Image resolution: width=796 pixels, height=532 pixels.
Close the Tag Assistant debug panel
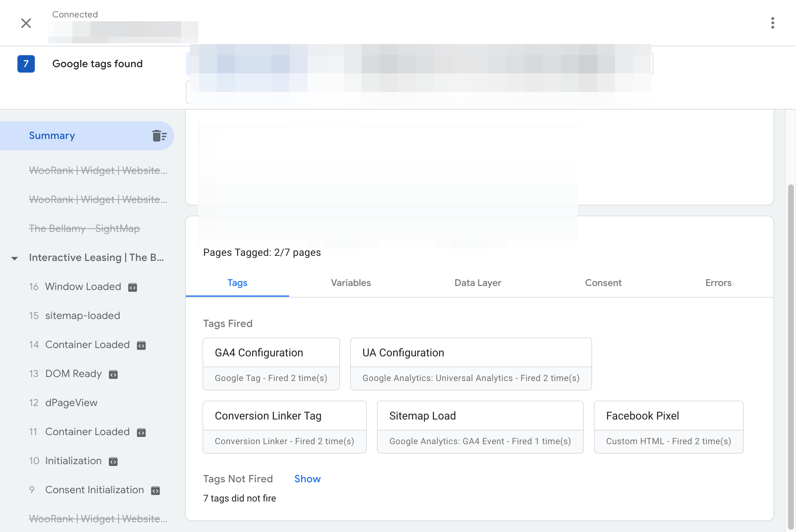(x=26, y=23)
